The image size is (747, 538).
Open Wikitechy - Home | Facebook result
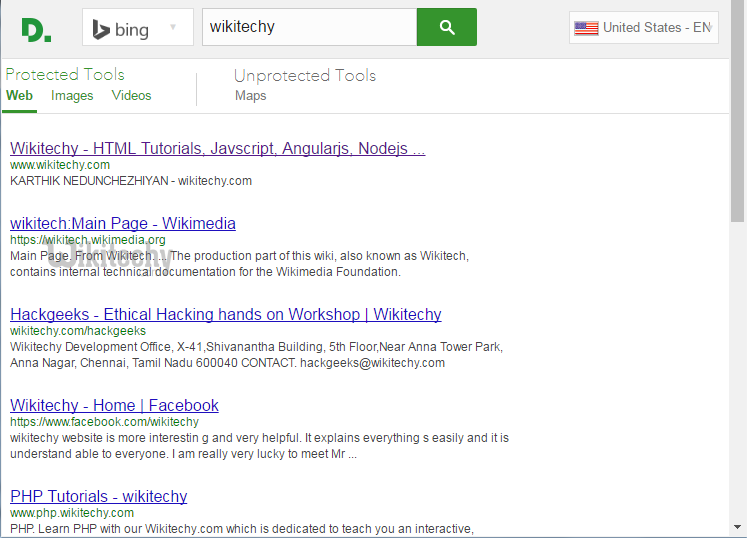point(114,405)
